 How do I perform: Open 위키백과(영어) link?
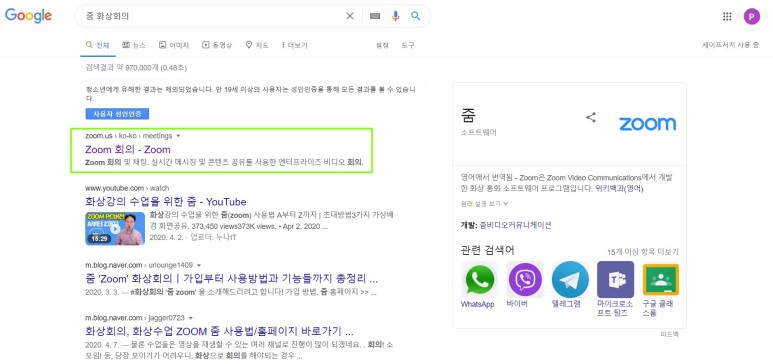click(x=619, y=188)
